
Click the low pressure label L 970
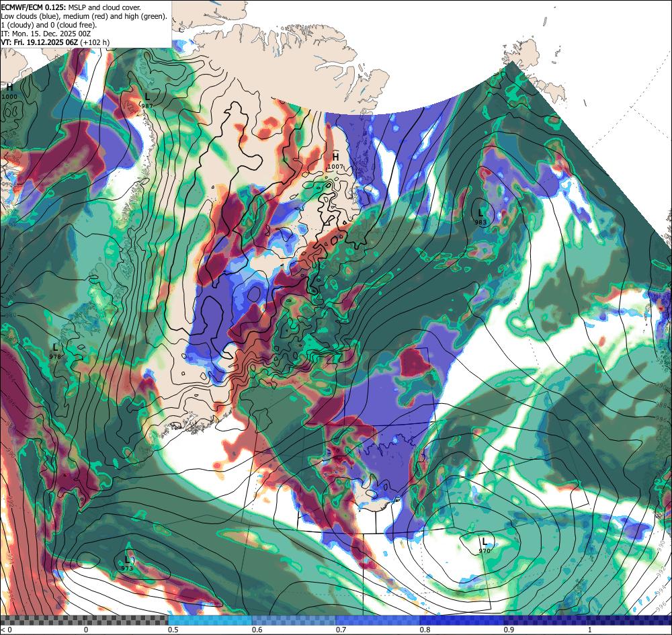485,546
